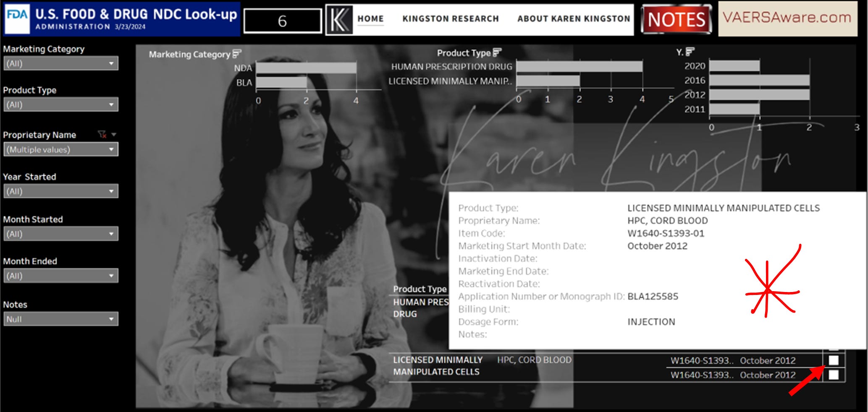Image resolution: width=868 pixels, height=412 pixels.
Task: Toggle the last W1640-S1393 row checkbox
Action: point(834,375)
